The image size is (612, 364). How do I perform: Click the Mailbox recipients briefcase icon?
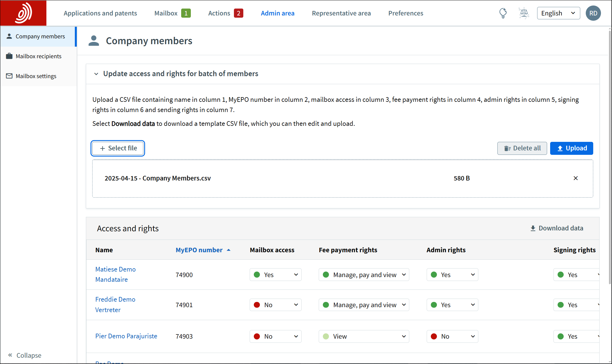point(9,56)
